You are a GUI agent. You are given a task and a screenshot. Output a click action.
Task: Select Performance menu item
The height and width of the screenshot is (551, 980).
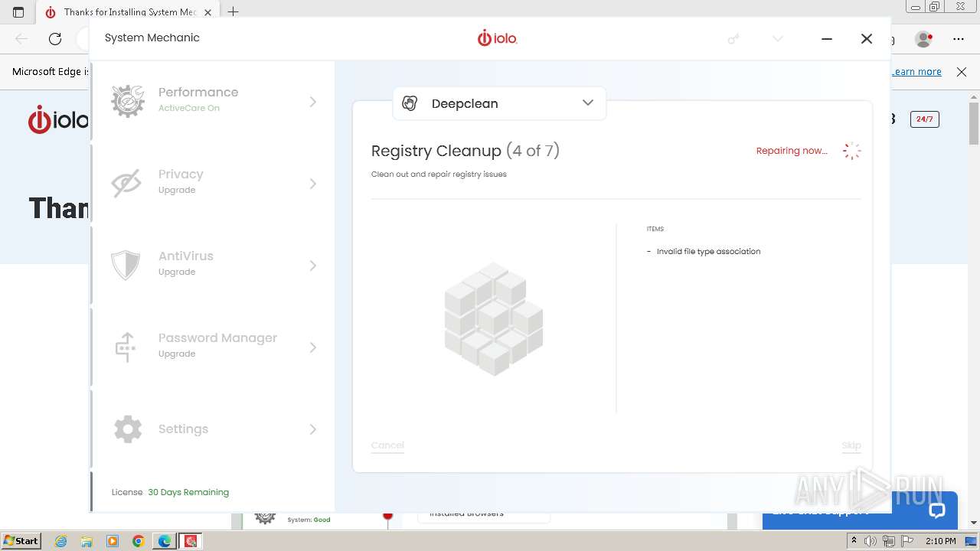(212, 102)
